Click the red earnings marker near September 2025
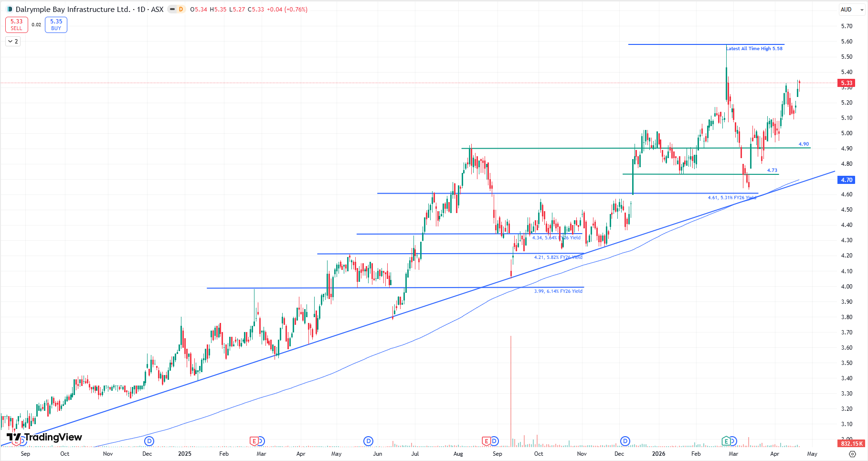868x461 pixels. click(x=486, y=441)
